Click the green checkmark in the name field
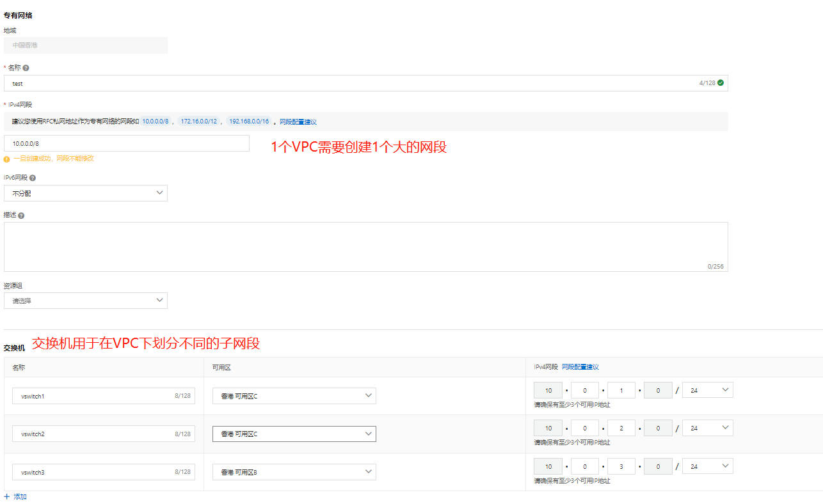Viewport: 823px width, 504px height. pos(721,83)
